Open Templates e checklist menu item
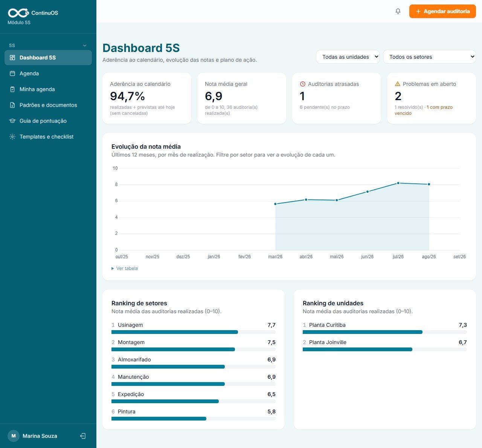 [48, 137]
